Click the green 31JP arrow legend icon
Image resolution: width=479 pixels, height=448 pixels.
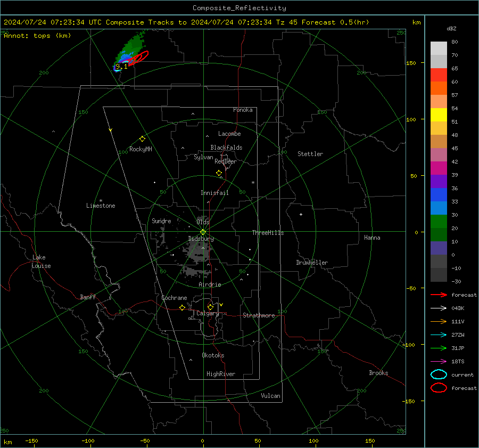(x=439, y=348)
